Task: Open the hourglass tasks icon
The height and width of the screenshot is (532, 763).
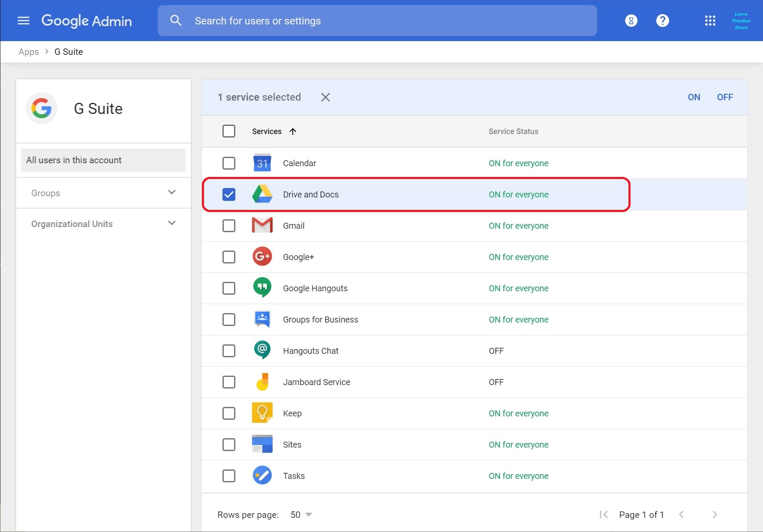Action: (x=631, y=21)
